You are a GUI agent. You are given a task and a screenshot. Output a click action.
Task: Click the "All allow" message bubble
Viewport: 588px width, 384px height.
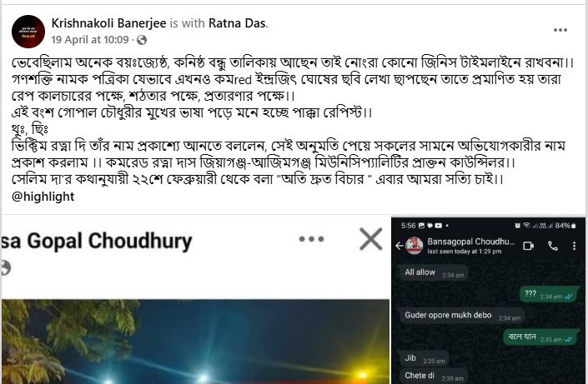click(x=434, y=272)
